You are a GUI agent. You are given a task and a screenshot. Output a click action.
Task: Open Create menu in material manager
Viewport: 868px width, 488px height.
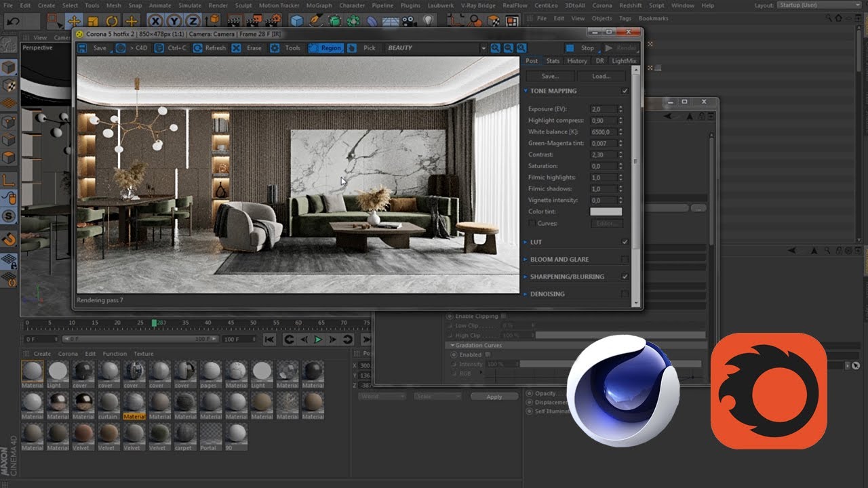pos(42,354)
